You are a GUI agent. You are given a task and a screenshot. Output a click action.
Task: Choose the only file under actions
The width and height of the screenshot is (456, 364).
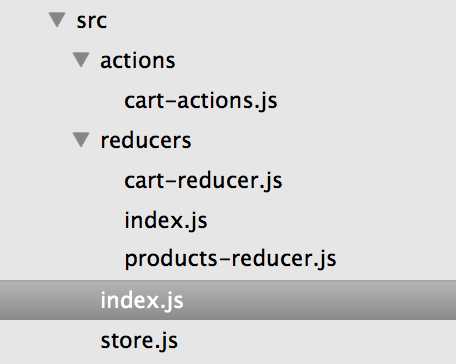[x=201, y=101]
